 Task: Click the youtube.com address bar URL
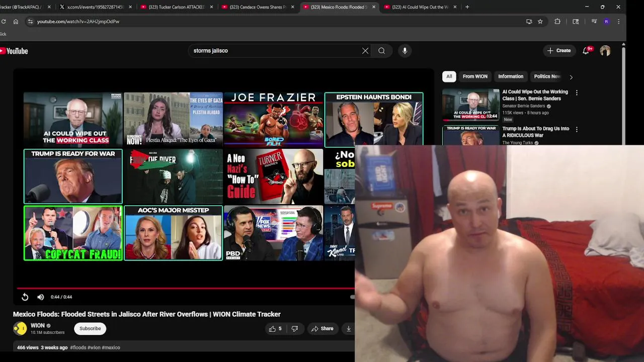pyautogui.click(x=78, y=22)
